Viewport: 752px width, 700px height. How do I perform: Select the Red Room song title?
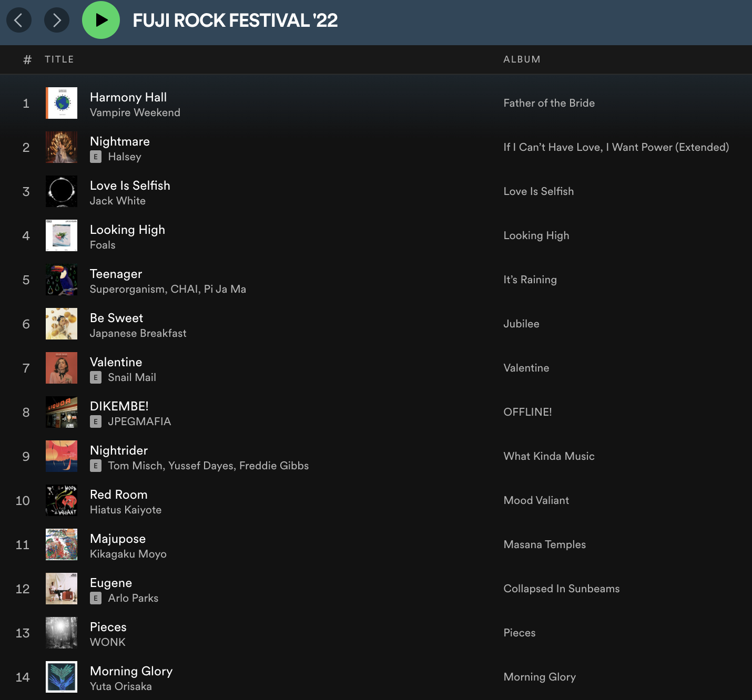coord(119,495)
